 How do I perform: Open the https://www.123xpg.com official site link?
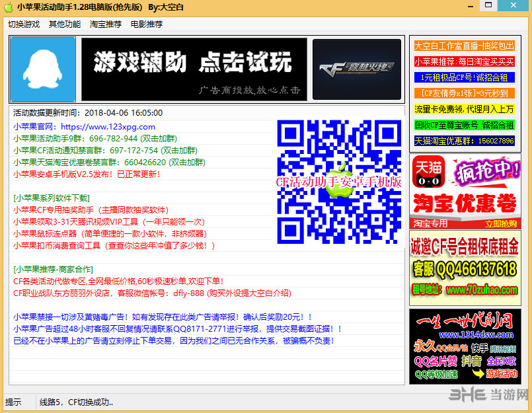[x=108, y=127]
